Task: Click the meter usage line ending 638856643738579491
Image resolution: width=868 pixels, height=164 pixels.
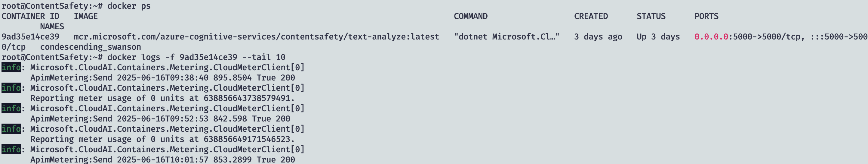Action: [x=162, y=98]
